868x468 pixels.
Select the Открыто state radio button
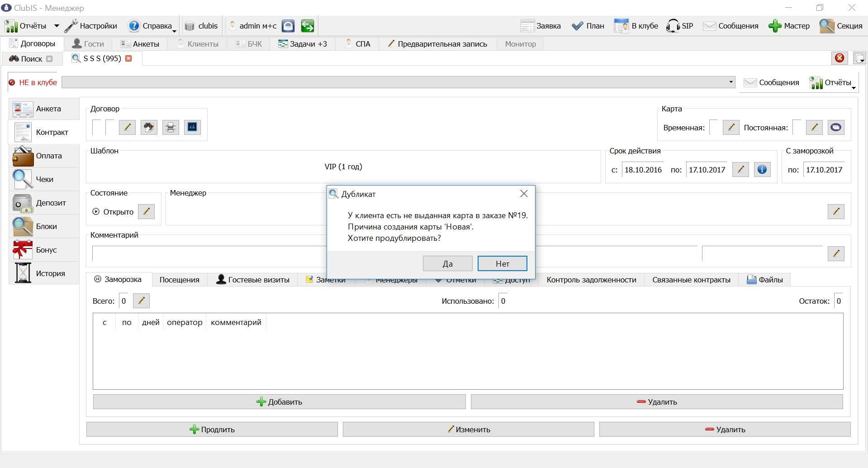click(x=96, y=211)
